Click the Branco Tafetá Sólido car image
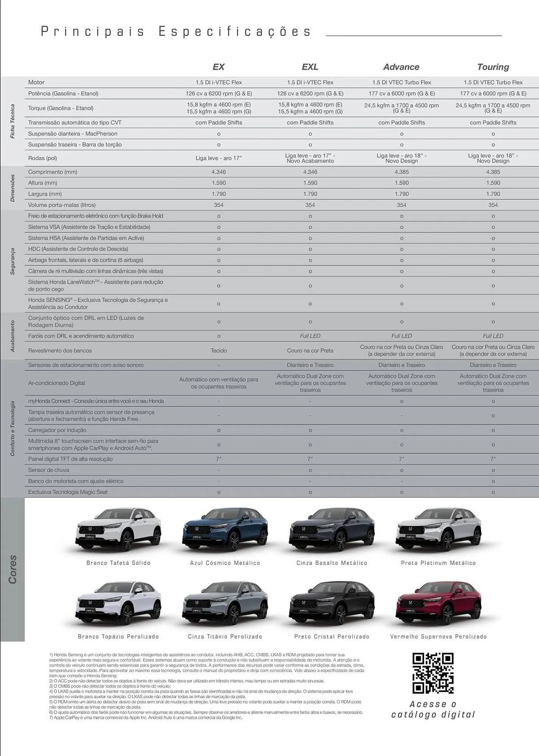The image size is (539, 756). tap(119, 529)
